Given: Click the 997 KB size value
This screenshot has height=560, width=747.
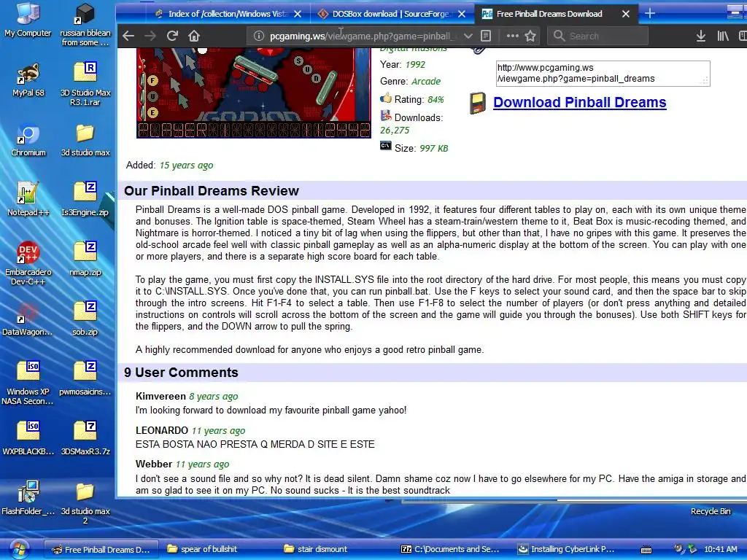Looking at the screenshot, I should 433,149.
